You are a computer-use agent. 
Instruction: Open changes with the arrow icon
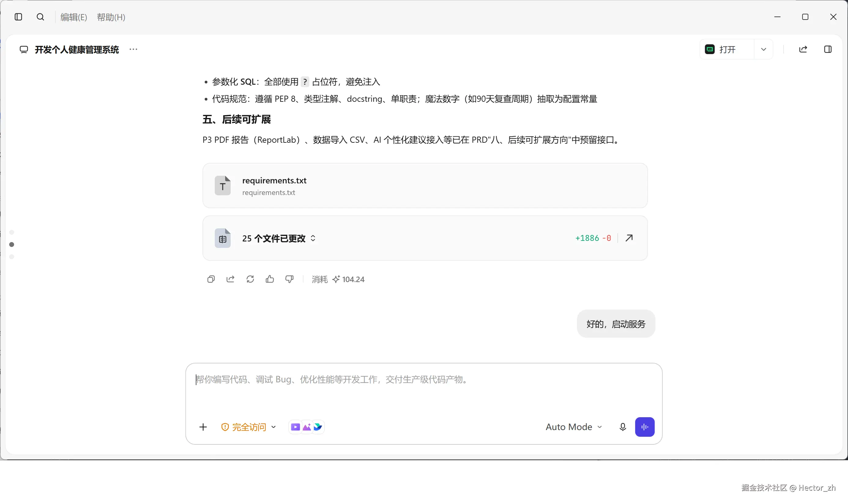(x=629, y=238)
